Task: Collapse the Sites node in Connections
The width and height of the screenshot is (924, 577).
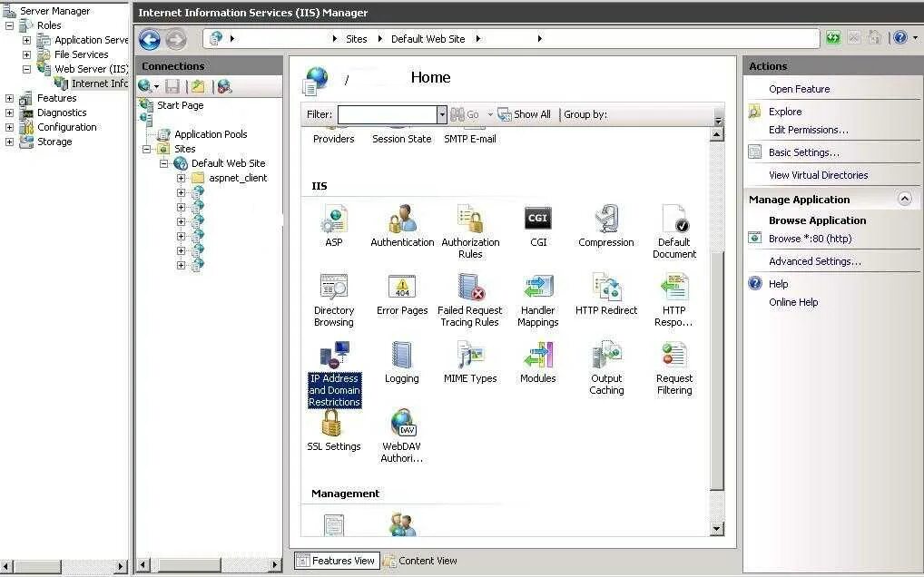Action: pyautogui.click(x=147, y=149)
